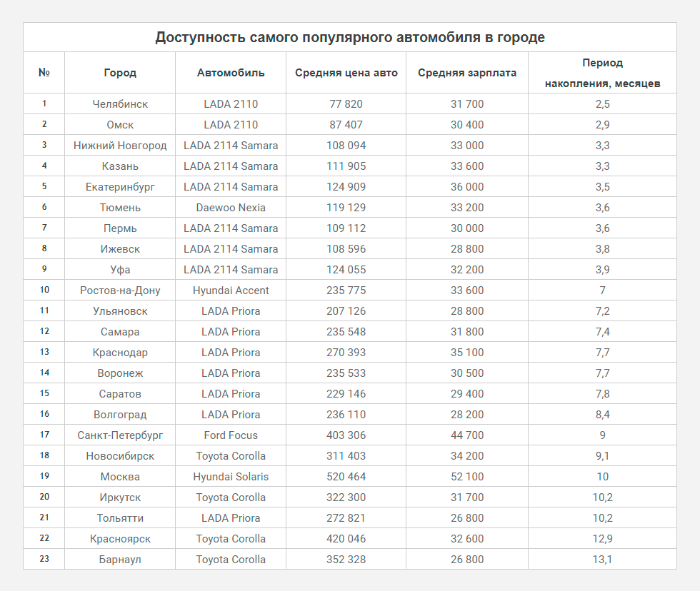Select the 'Барнаул' city cell
Screen dimensions: 700x591
[120, 560]
